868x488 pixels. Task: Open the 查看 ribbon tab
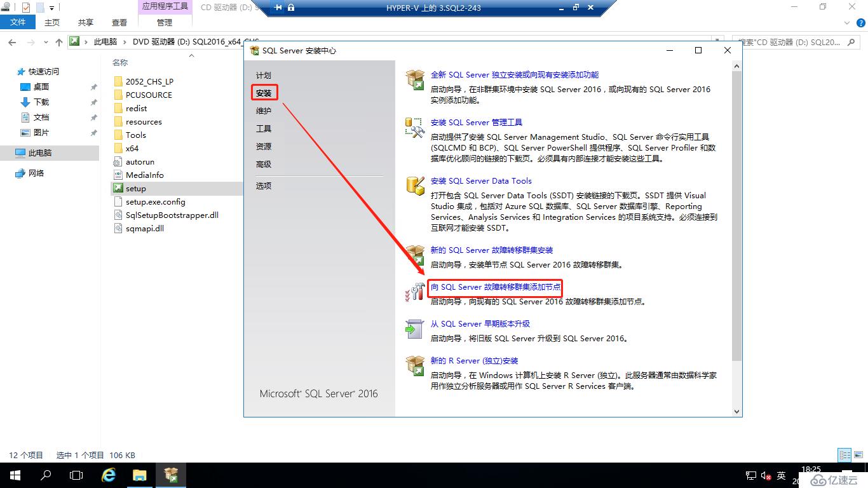[x=119, y=22]
